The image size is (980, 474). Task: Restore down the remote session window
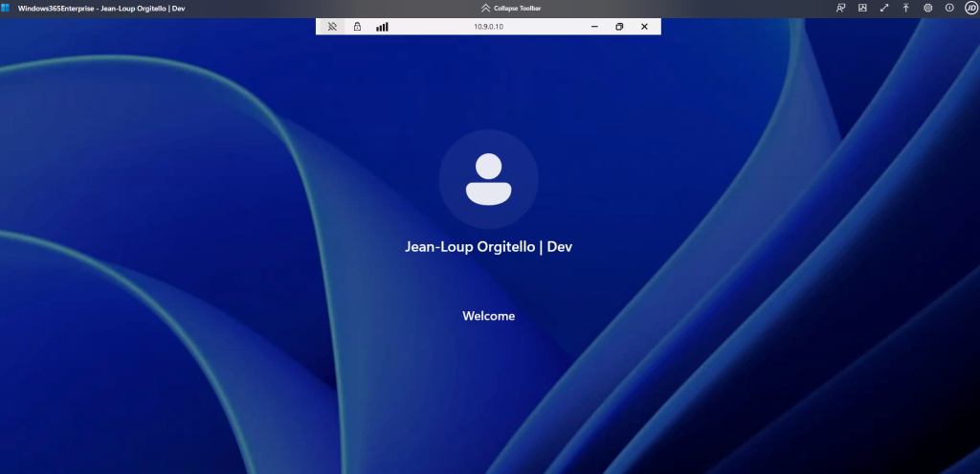[x=619, y=27]
